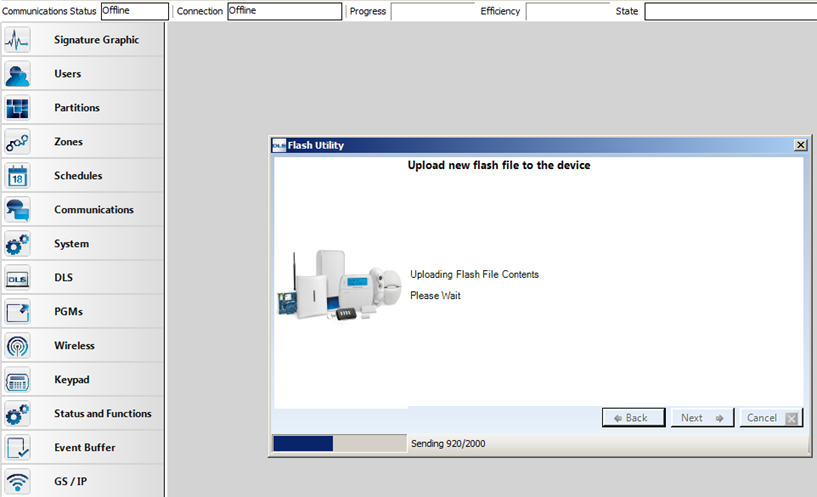Click the flash upload progress bar
Viewport: 817px width, 497px height.
[339, 443]
